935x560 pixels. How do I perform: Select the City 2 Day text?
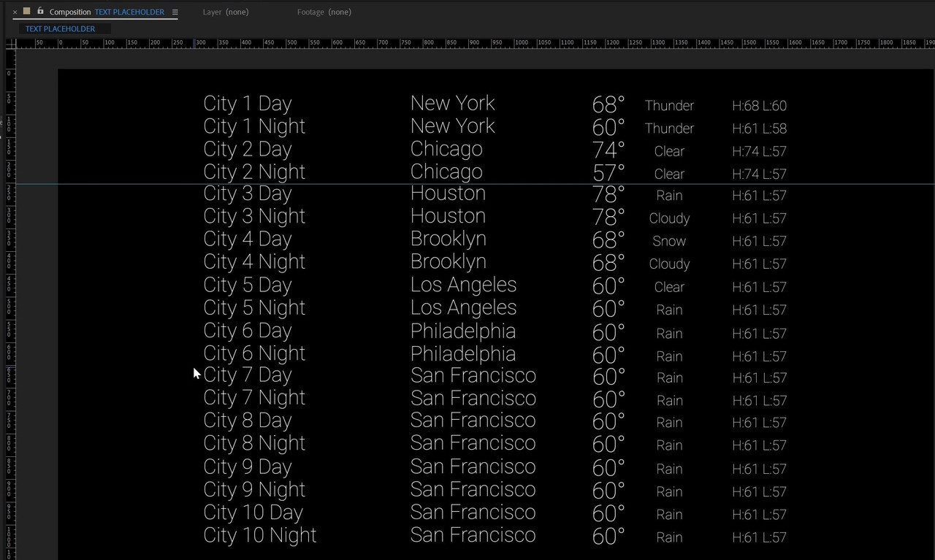click(x=248, y=150)
